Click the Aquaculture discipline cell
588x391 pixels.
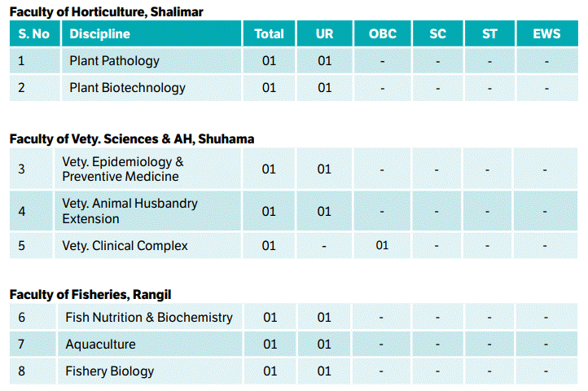coord(100,344)
